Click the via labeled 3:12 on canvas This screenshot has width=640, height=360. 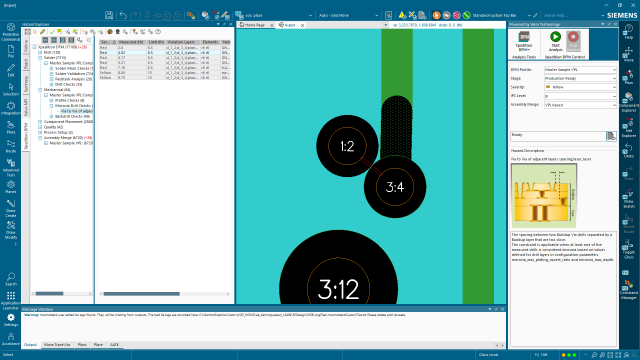(338, 289)
